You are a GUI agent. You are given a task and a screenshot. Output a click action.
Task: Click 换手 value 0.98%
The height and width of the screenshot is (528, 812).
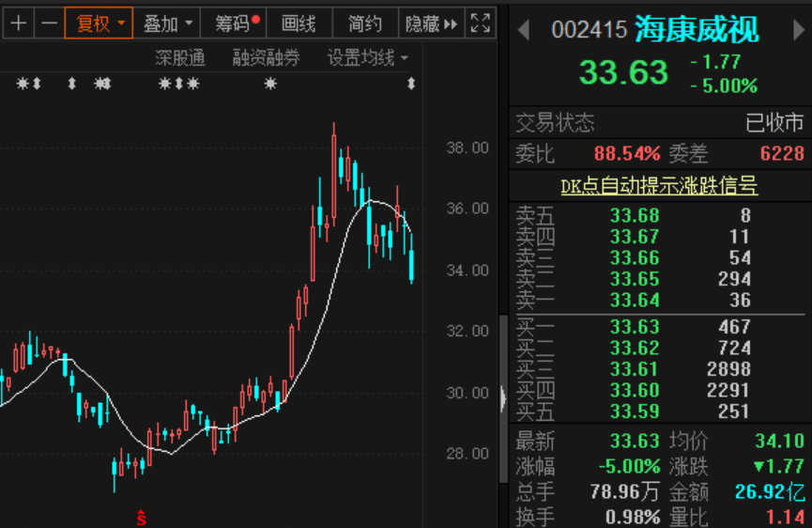(633, 517)
